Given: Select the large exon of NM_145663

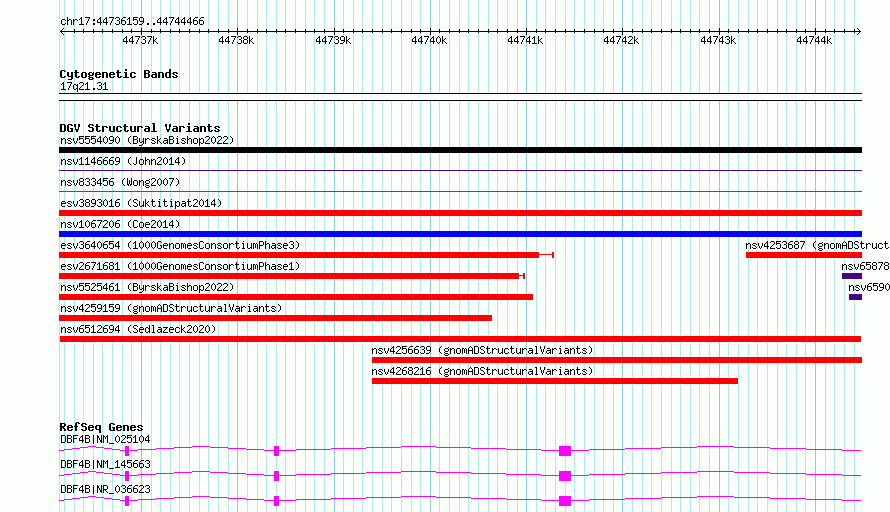Looking at the screenshot, I should (565, 476).
